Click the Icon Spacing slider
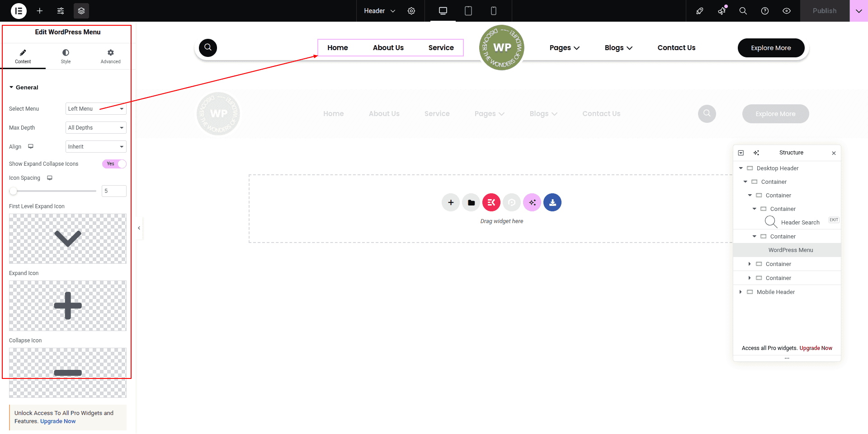The width and height of the screenshot is (868, 434). (54, 191)
